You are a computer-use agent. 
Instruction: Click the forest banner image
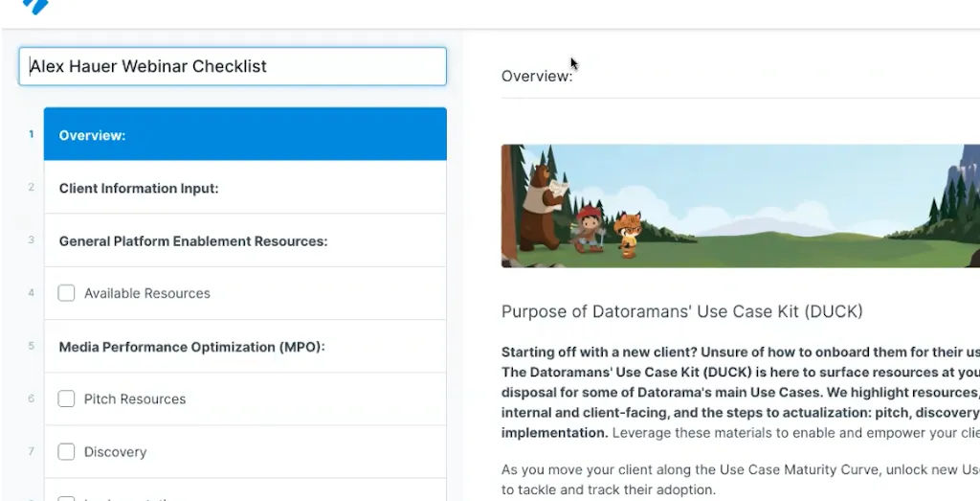pos(741,206)
